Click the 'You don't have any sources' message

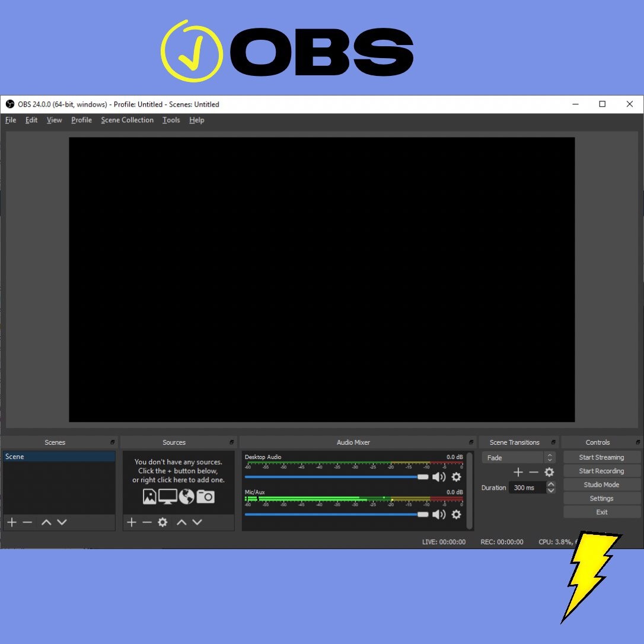coord(178,471)
